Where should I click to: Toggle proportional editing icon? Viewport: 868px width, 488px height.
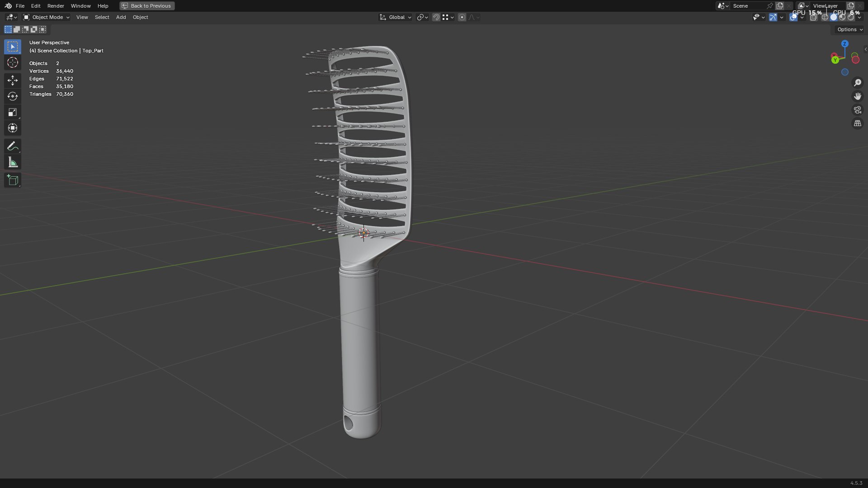[462, 17]
